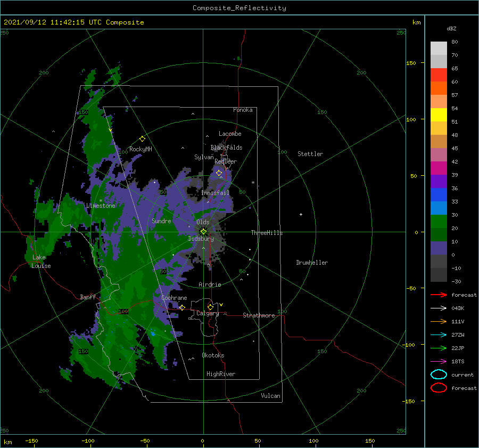
Task: Click the RedDeer city label
Action: [226, 161]
